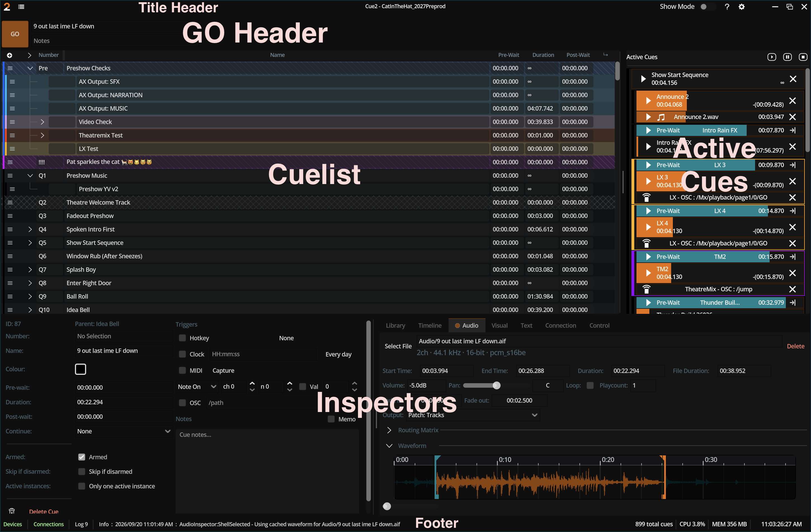Open the Colour swatch picker

81,369
